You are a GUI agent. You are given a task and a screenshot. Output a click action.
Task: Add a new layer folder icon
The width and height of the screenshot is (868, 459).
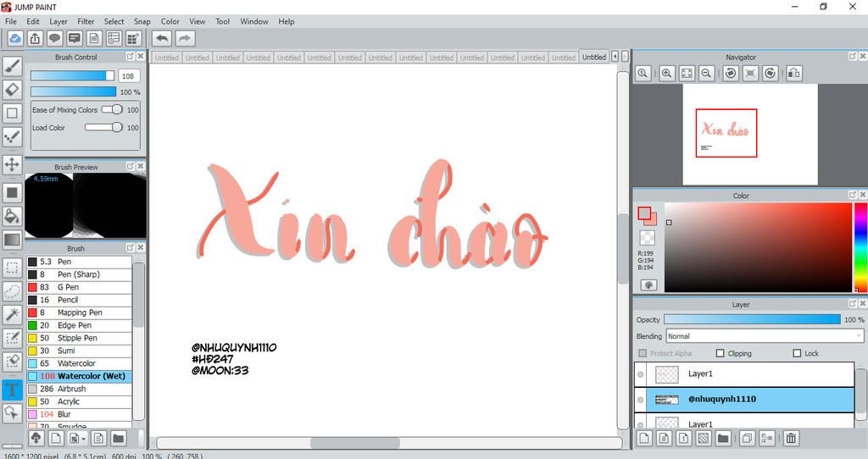[722, 439]
